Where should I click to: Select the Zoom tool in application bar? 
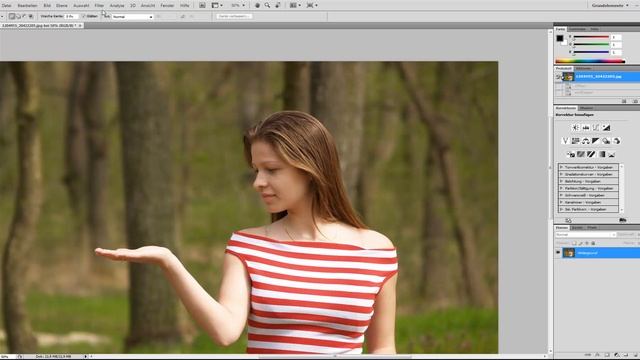click(267, 5)
